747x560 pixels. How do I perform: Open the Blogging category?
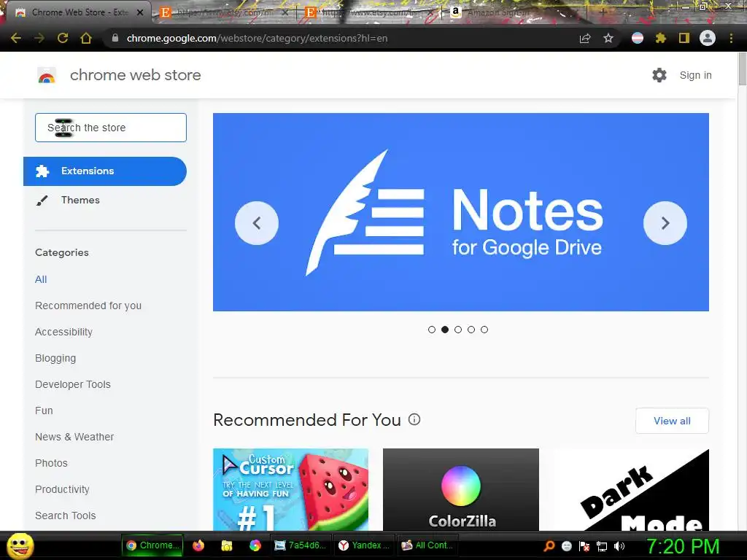(55, 358)
